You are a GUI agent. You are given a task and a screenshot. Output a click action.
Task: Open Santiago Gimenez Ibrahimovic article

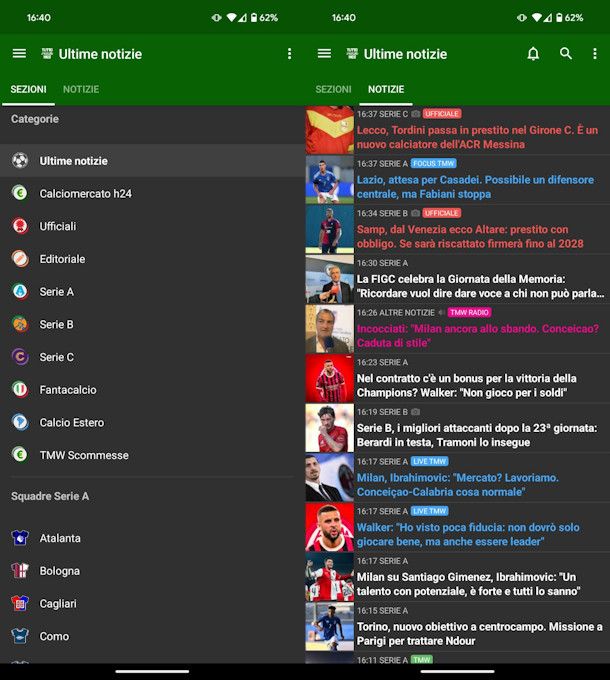coord(457,577)
